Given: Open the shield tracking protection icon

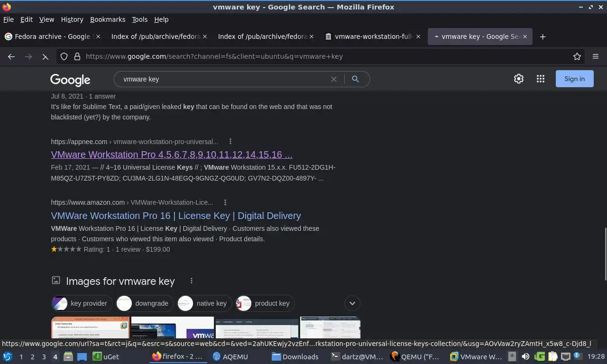Looking at the screenshot, I should coord(64,56).
